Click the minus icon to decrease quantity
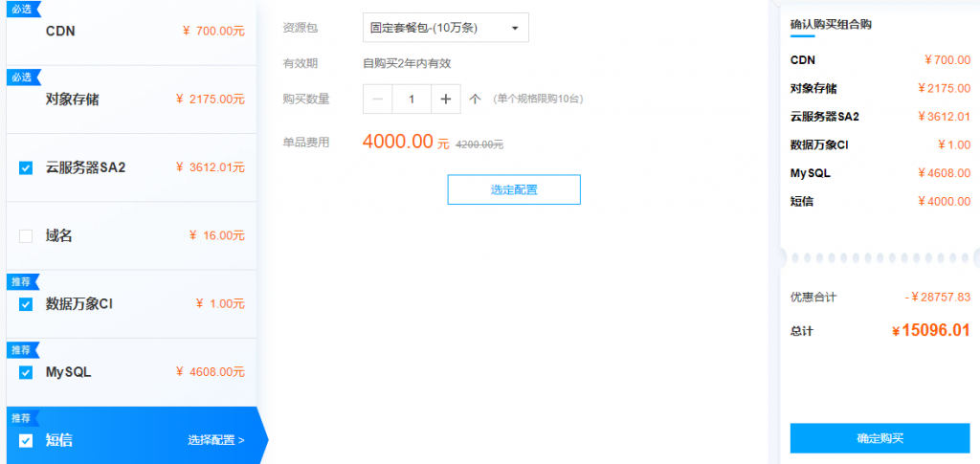 pyautogui.click(x=377, y=99)
